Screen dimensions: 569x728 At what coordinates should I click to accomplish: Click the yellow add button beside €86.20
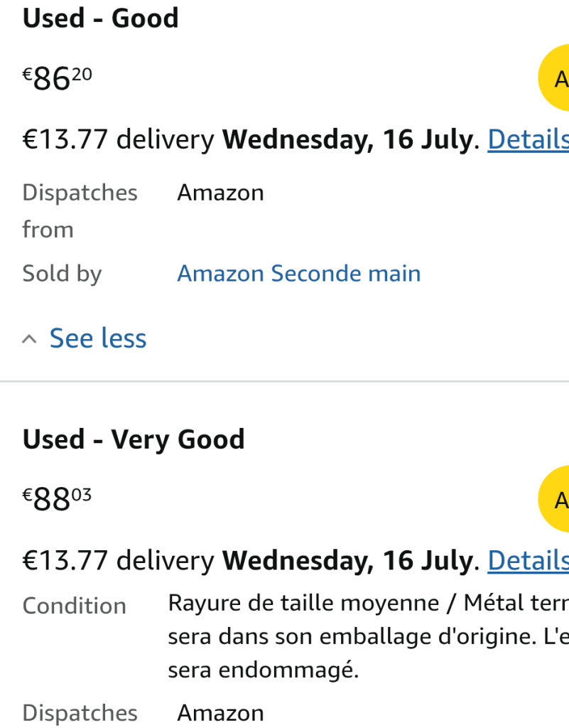(x=553, y=78)
